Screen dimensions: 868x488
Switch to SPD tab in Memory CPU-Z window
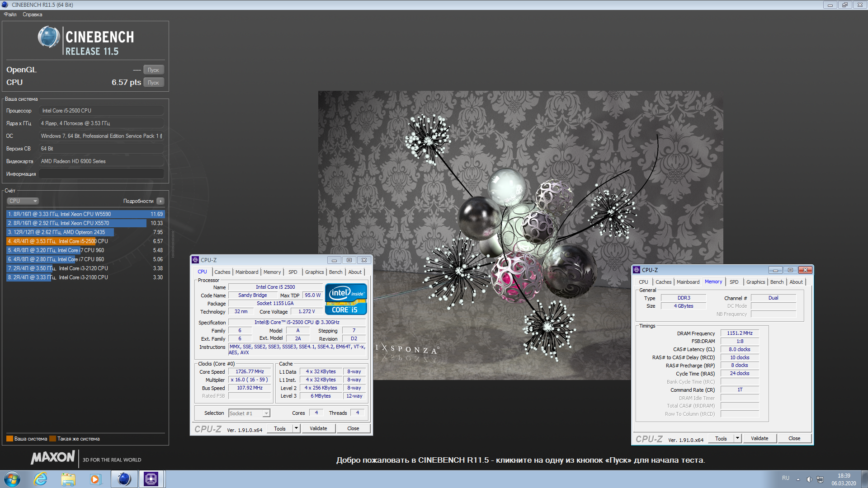(734, 282)
